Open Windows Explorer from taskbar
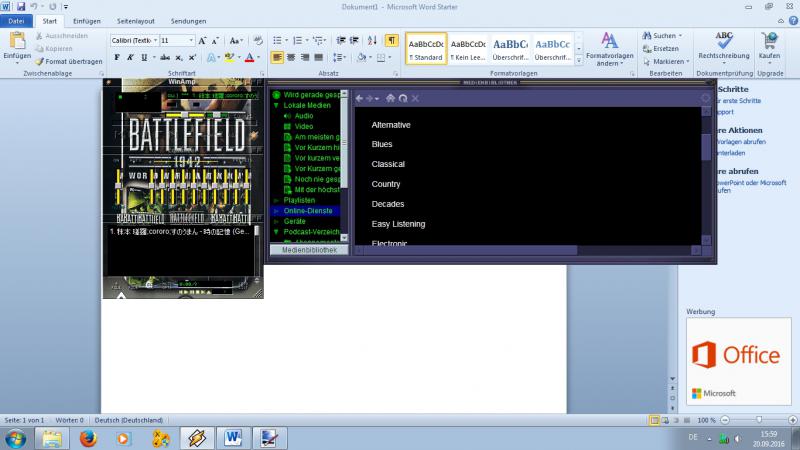This screenshot has height=450, width=800. coord(52,438)
